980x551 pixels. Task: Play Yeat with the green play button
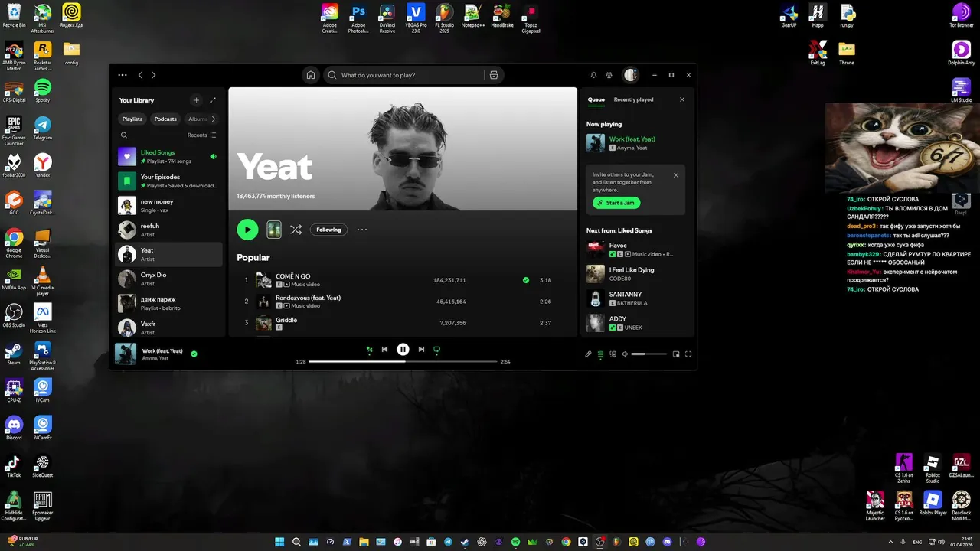pyautogui.click(x=247, y=230)
